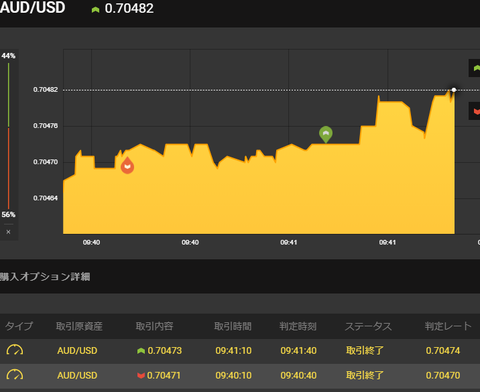Select the ステータス column header
480x392 pixels.
pyautogui.click(x=368, y=326)
